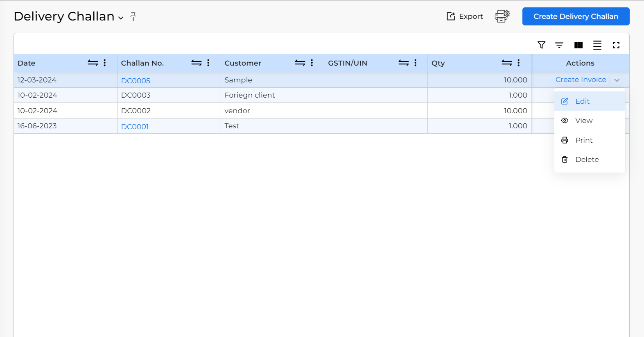644x337 pixels.
Task: Toggle sort arrows on Challan No. column
Action: 197,63
